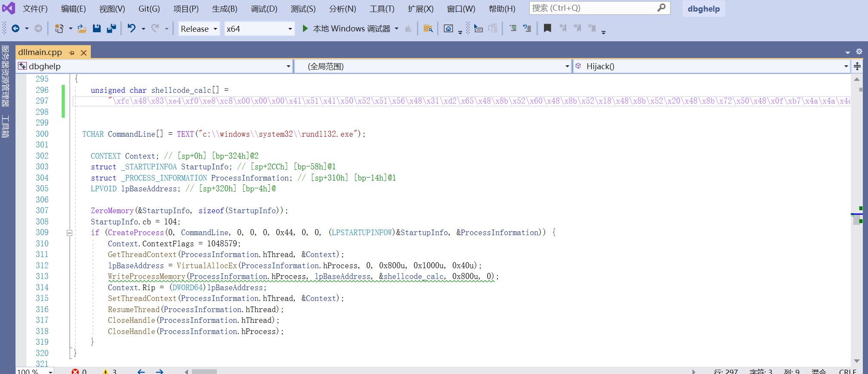Screen dimensions: 868x374
Task: Open the global scope (全局范围) dropdown
Action: (x=432, y=66)
